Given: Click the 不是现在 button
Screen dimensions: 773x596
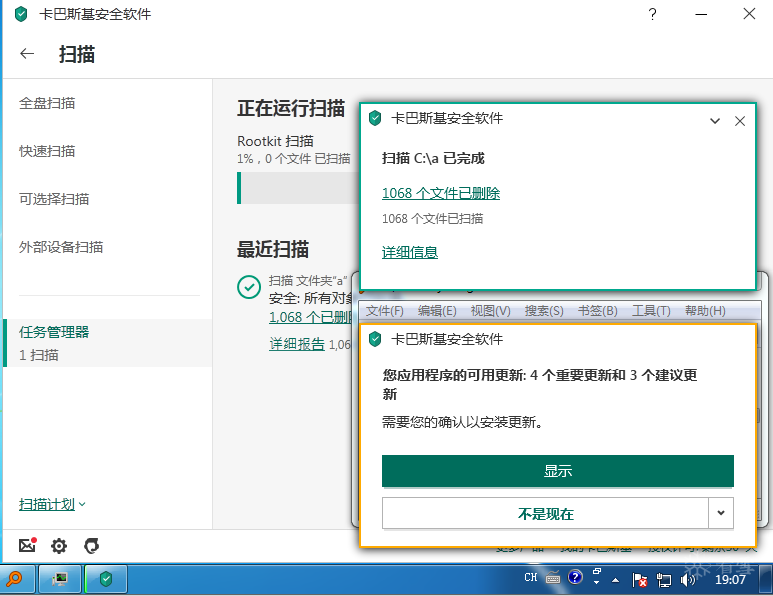Looking at the screenshot, I should pos(545,514).
